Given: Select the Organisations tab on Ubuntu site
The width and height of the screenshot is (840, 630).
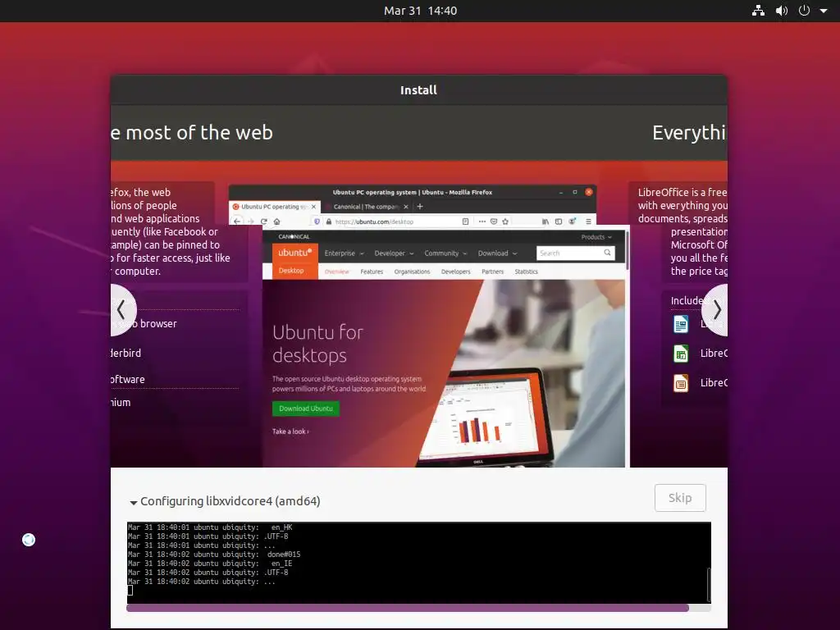Looking at the screenshot, I should [412, 272].
